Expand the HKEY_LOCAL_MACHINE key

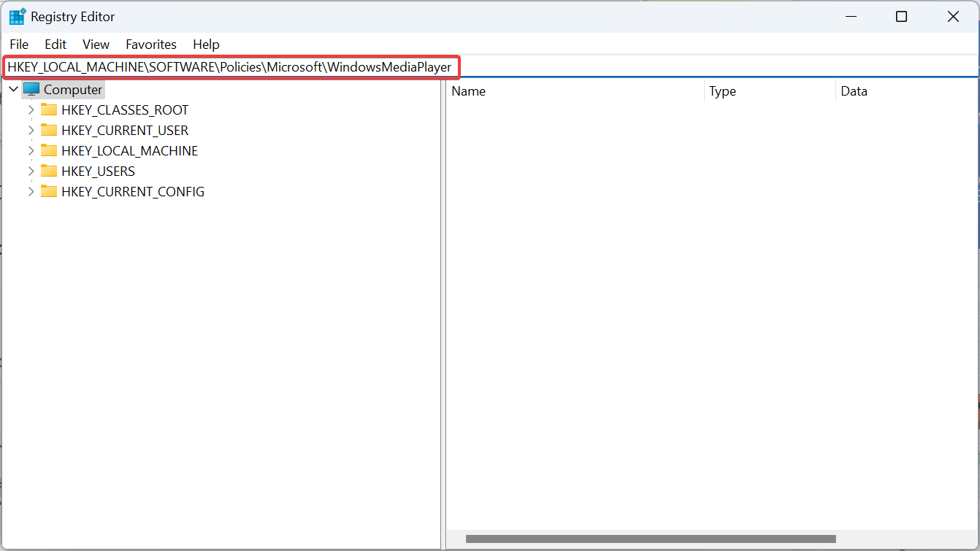(30, 150)
